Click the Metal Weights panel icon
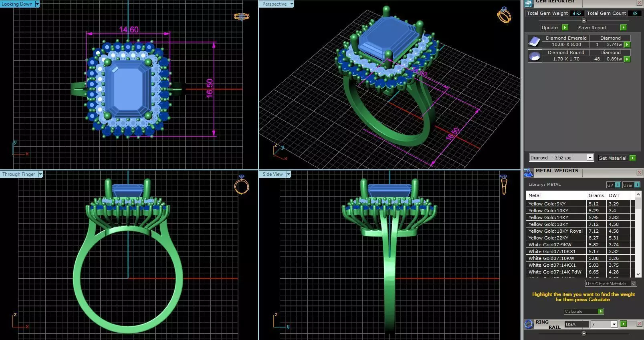Image resolution: width=644 pixels, height=340 pixels. pos(528,173)
